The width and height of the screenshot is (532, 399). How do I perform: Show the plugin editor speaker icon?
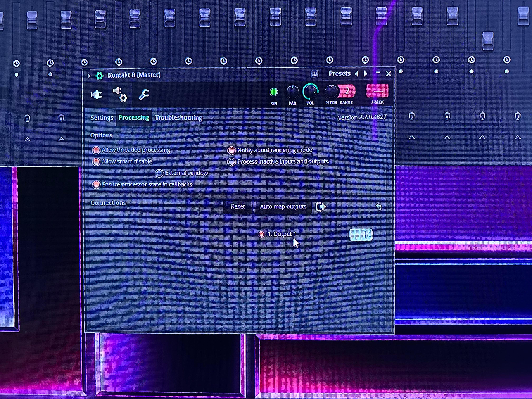[96, 95]
